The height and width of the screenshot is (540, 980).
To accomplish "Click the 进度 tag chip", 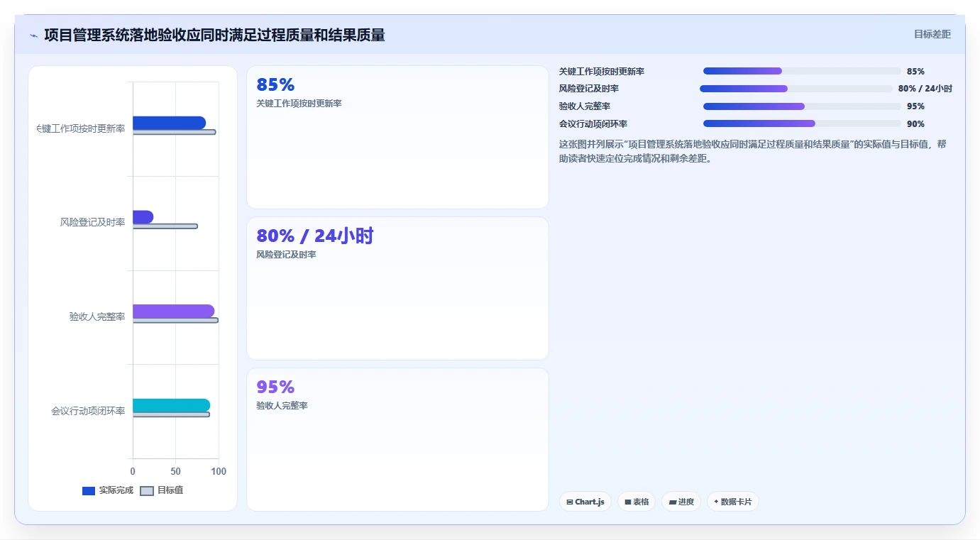I will 681,502.
